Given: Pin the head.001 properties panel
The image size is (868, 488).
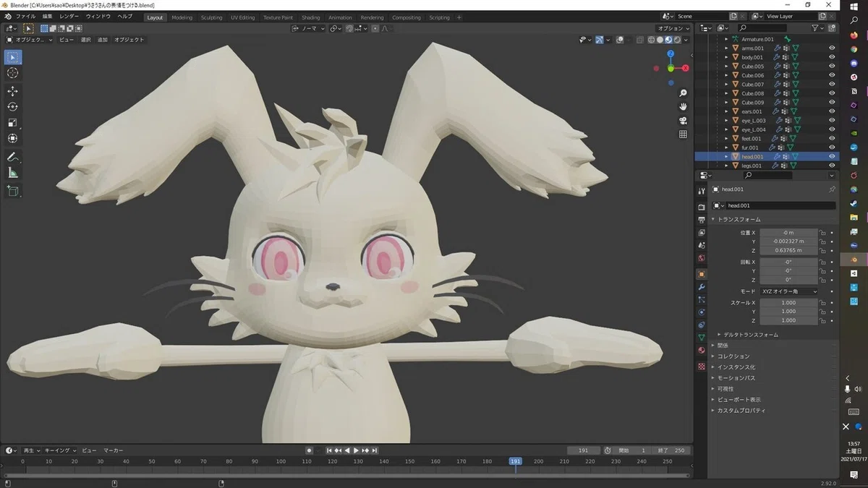Looking at the screenshot, I should (832, 189).
